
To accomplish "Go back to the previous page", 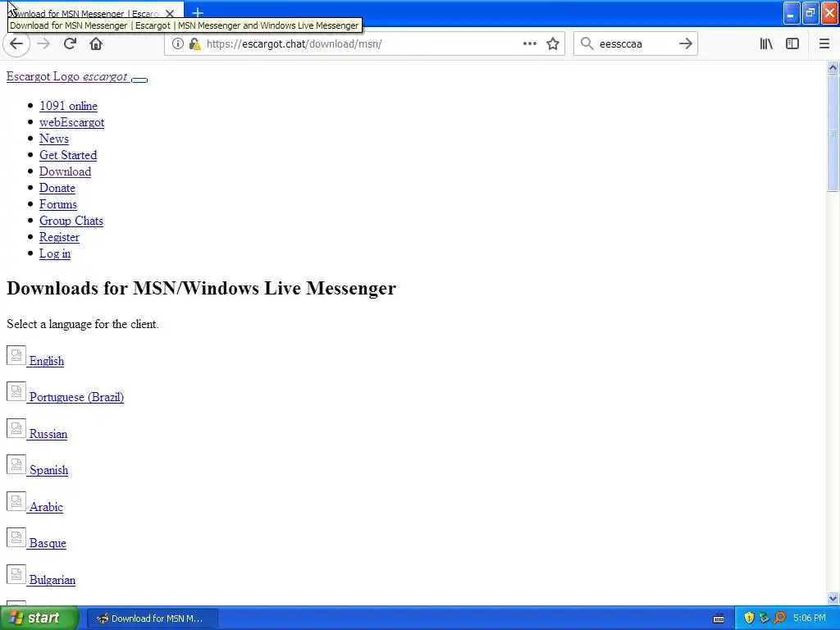I will click(x=16, y=44).
